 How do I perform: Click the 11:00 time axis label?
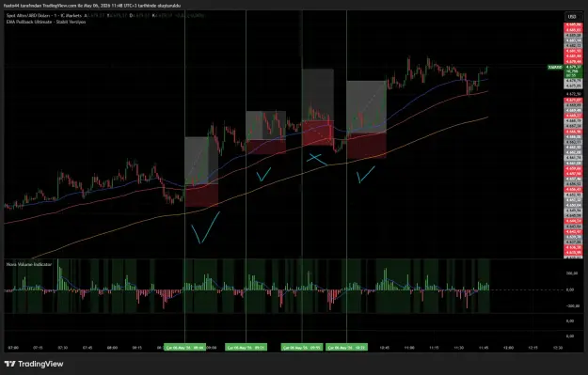tap(409, 348)
